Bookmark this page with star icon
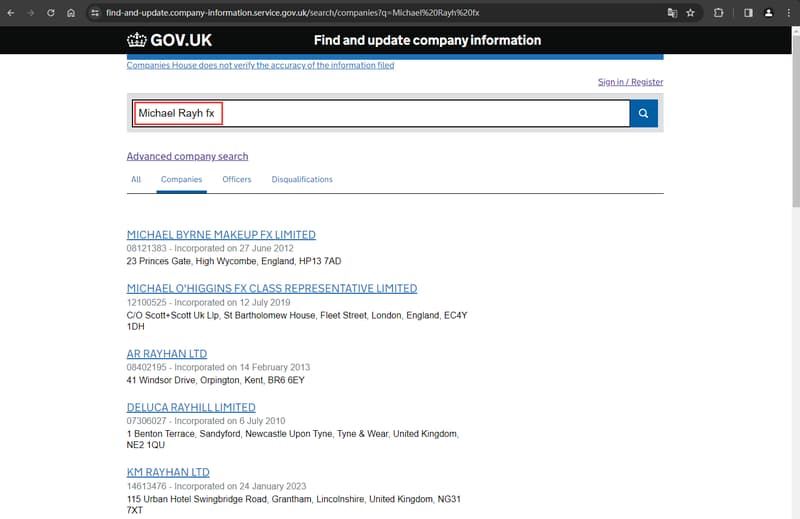This screenshot has width=800, height=519. coord(690,13)
